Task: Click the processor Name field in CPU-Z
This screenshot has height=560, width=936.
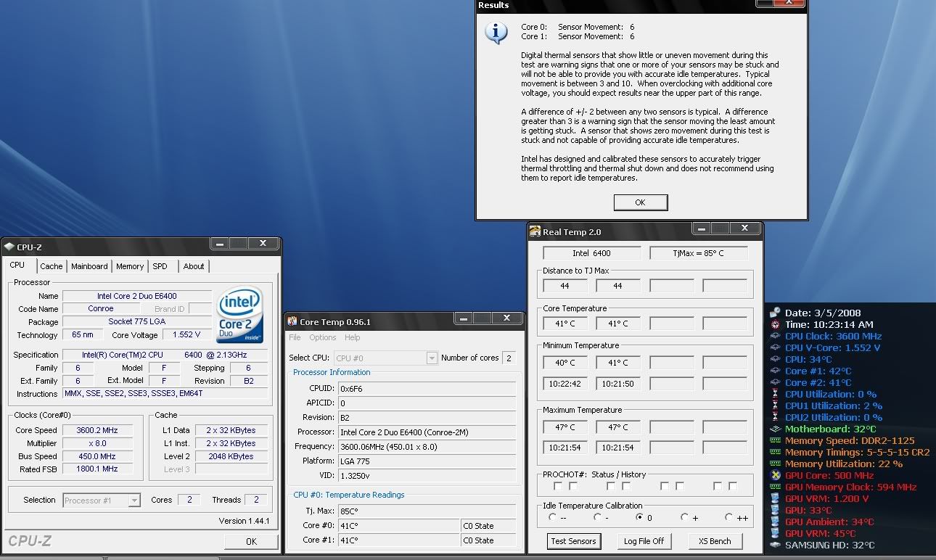Action: pyautogui.click(x=137, y=296)
